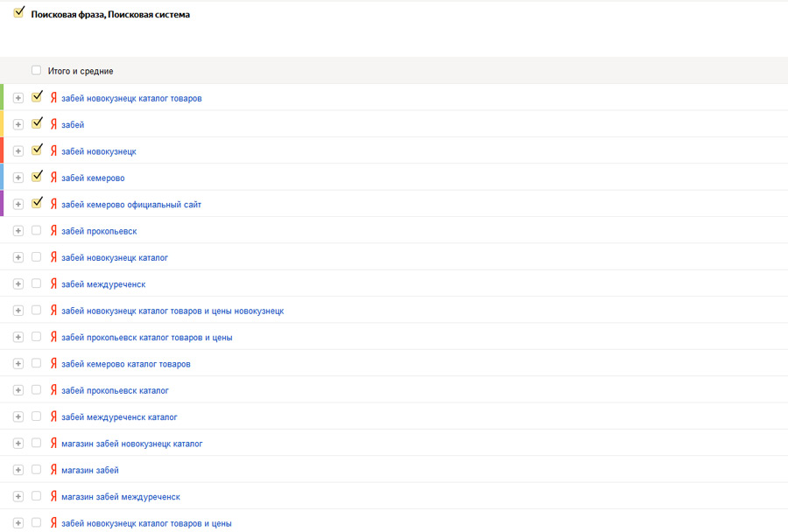This screenshot has width=788, height=532.
Task: Open plus expander for 'забей новокузнецк'
Action: pos(18,151)
